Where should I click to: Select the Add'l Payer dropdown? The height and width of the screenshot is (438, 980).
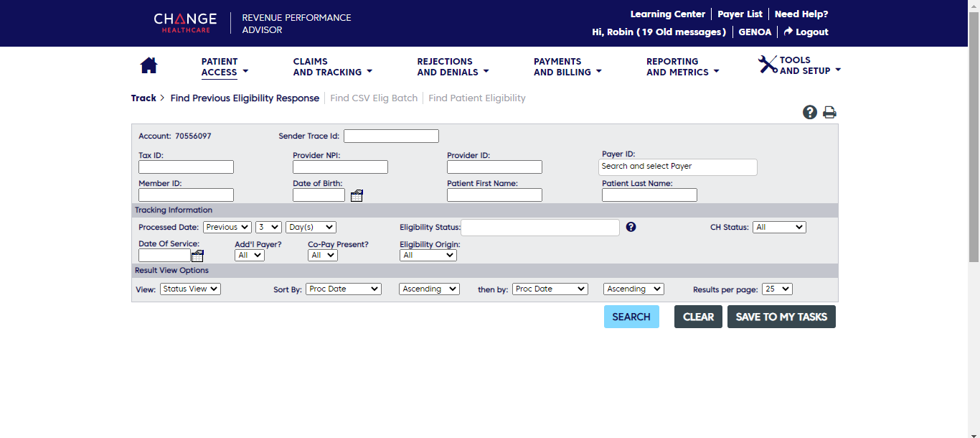click(249, 255)
